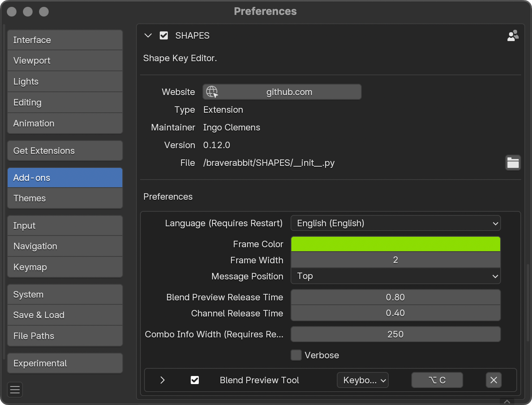Open the Keymap section
This screenshot has height=405, width=532.
[x=65, y=267]
